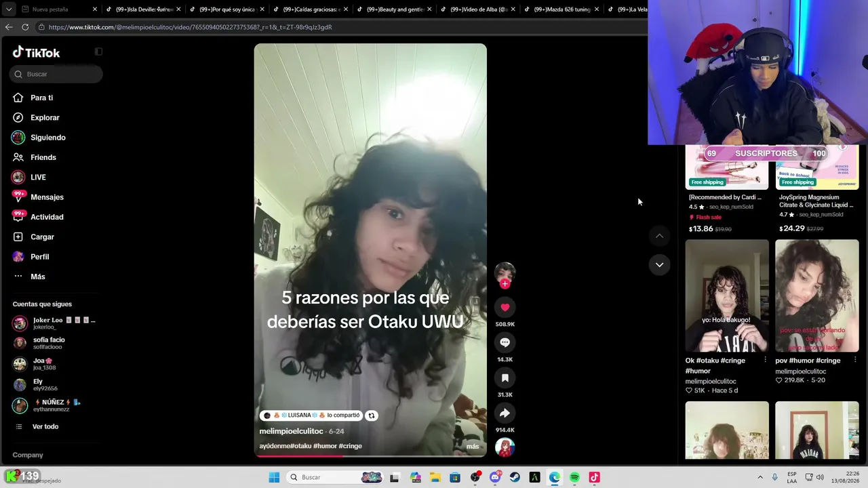Open the Explorar compass icon
This screenshot has height=488, width=868.
click(x=18, y=117)
